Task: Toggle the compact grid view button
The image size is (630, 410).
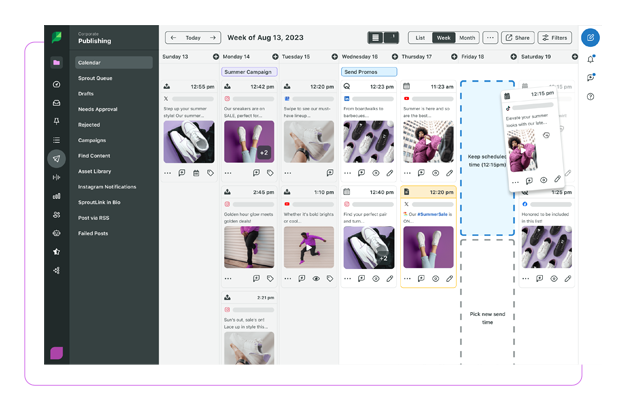Action: (375, 38)
